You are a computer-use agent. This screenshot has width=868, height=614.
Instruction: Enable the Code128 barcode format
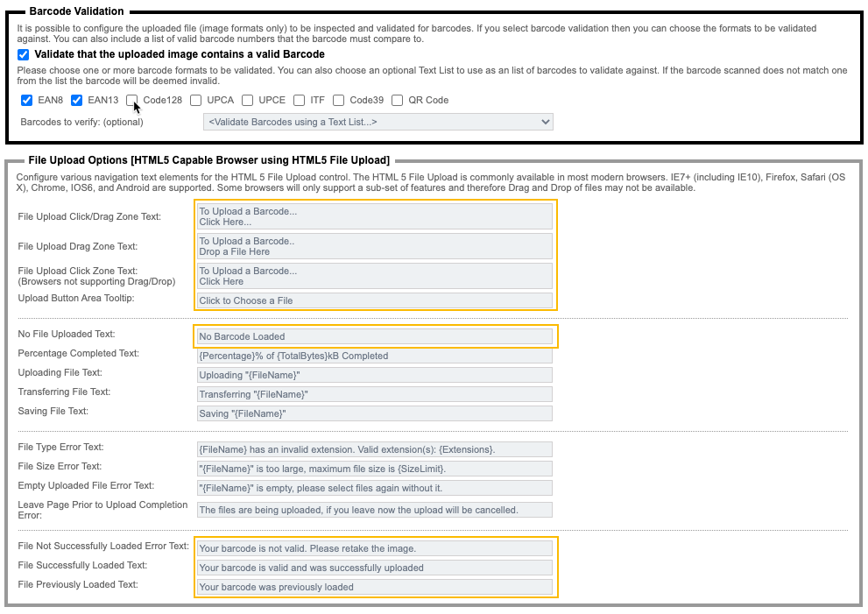coord(131,100)
